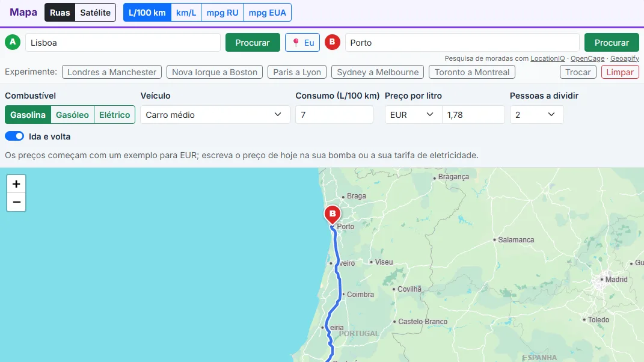Image resolution: width=644 pixels, height=362 pixels.
Task: Click Procurar button for destination Porto
Action: click(612, 43)
